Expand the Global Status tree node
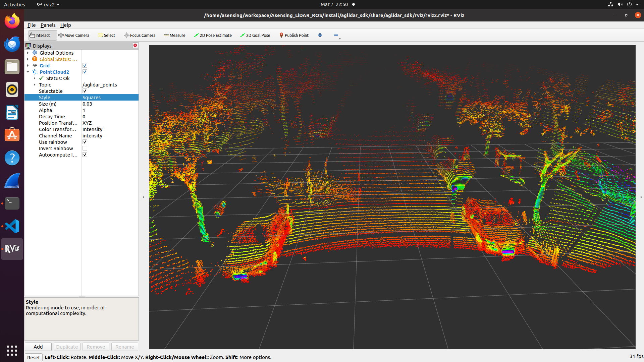Image resolution: width=644 pixels, height=362 pixels. 28,59
